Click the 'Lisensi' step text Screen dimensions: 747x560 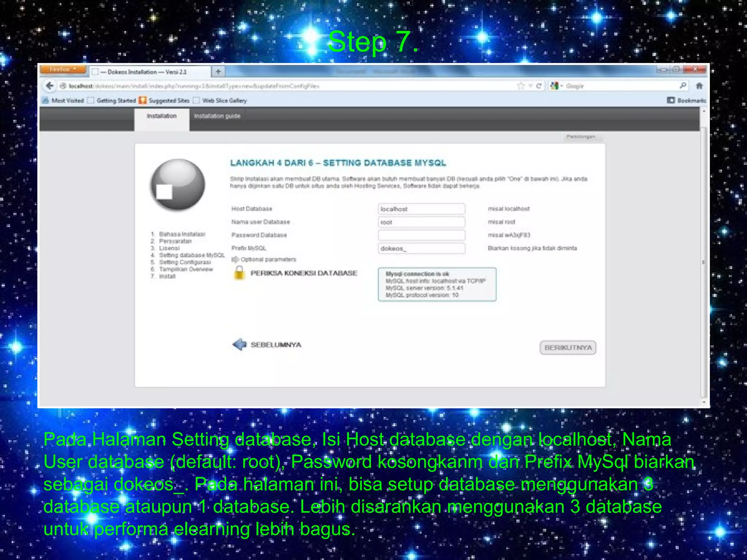[x=169, y=248]
